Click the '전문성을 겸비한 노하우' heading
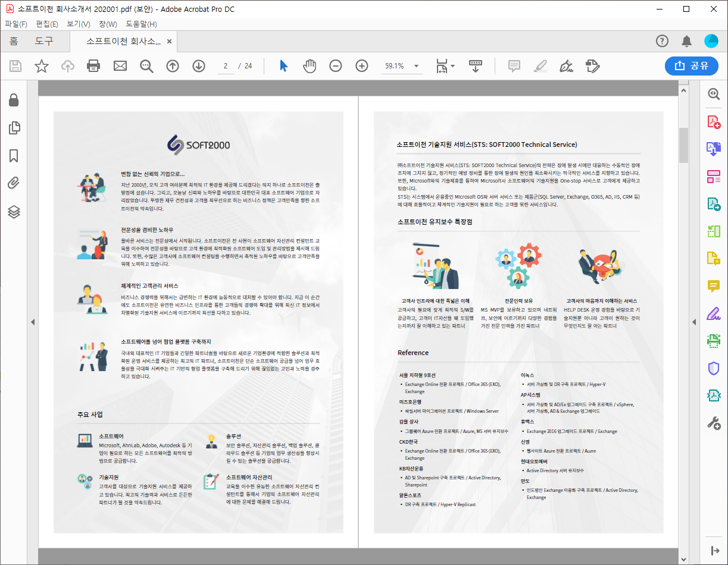Screen dimensions: 728x565 (x=147, y=230)
